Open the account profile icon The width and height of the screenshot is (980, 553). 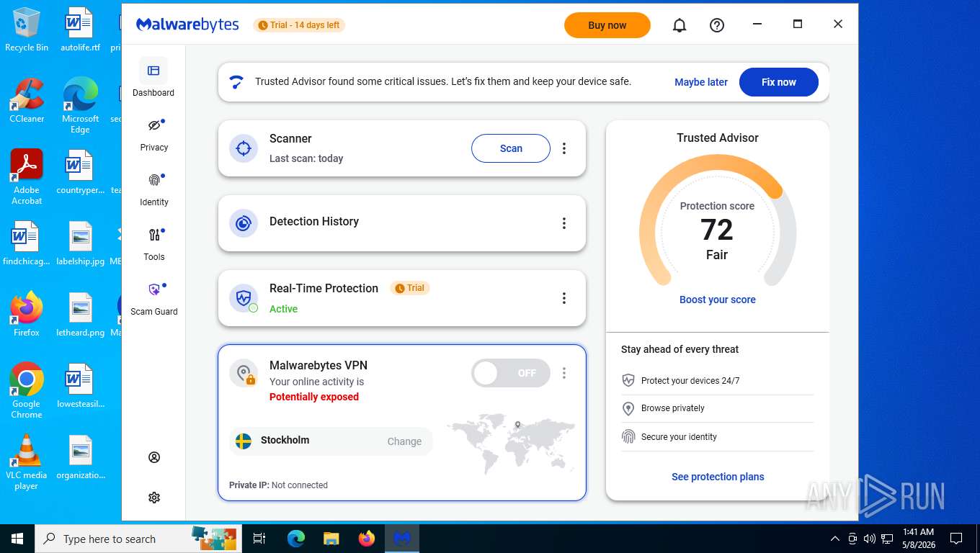tap(153, 457)
